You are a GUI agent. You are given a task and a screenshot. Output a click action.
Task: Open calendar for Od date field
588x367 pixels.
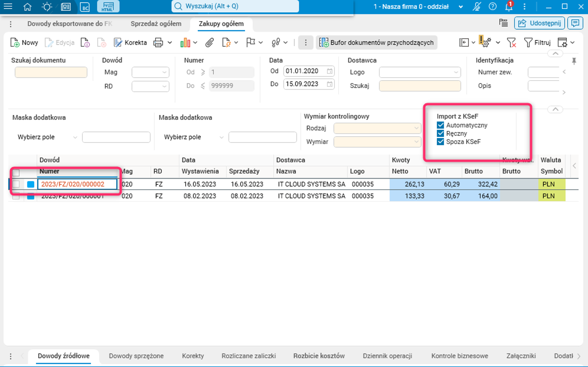[x=330, y=71]
